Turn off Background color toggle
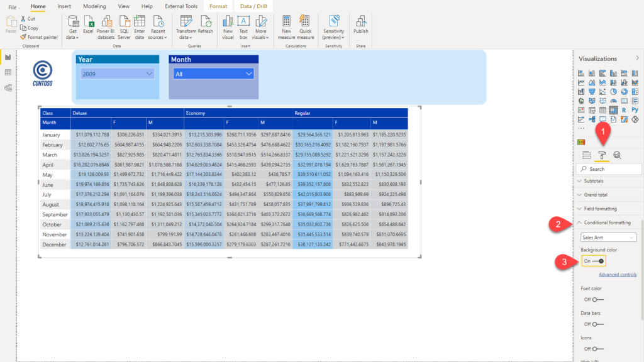Image resolution: width=644 pixels, height=362 pixels. [x=594, y=261]
